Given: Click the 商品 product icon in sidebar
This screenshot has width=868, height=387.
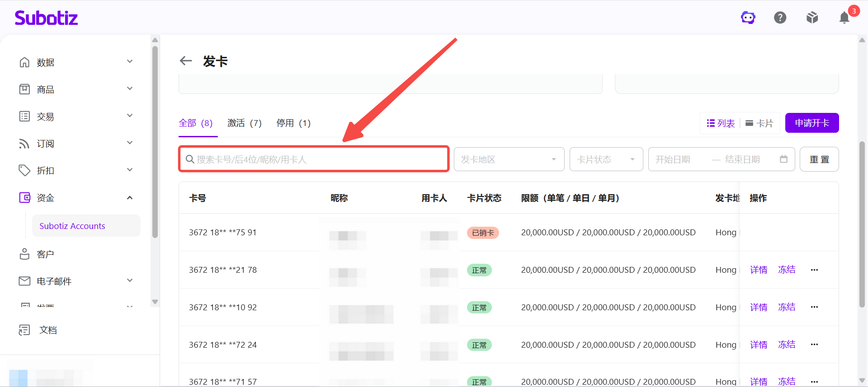Looking at the screenshot, I should 24,89.
